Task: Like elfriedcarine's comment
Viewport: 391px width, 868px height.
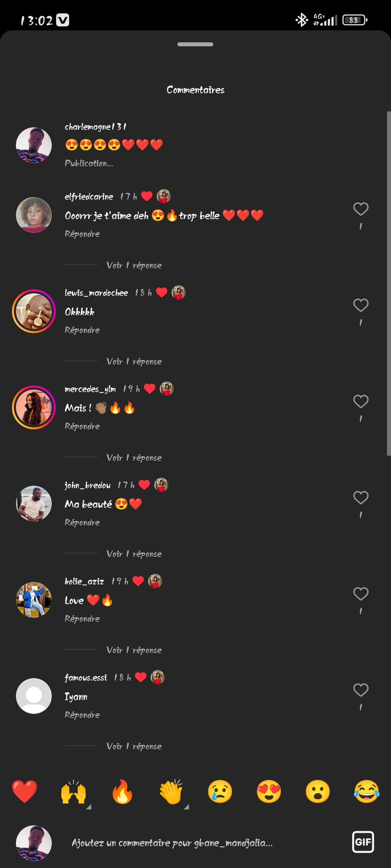Action: 361,209
